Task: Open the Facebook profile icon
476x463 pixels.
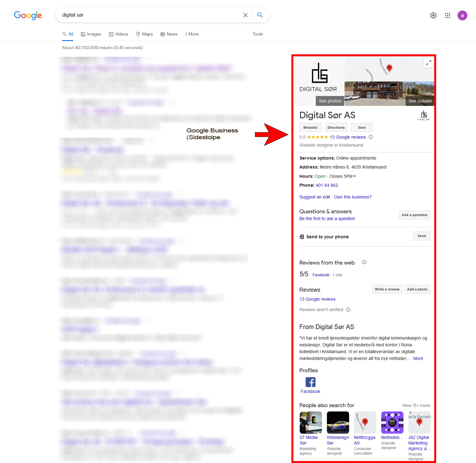Action: (x=310, y=382)
